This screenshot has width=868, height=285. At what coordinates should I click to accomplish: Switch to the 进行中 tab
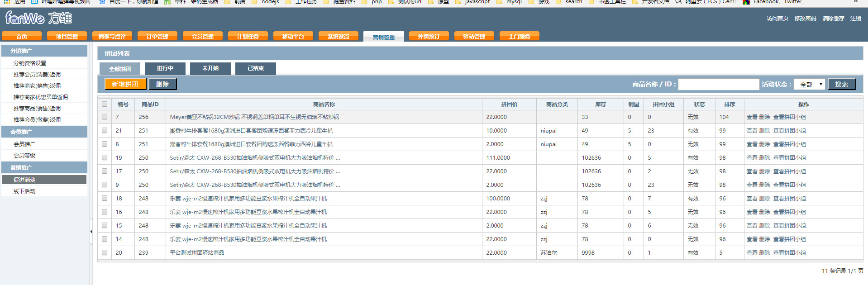(165, 68)
